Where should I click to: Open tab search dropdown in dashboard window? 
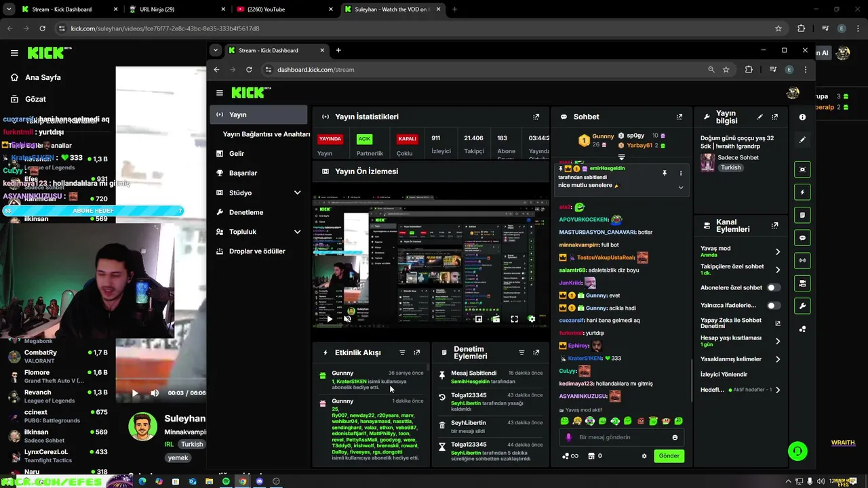click(216, 50)
